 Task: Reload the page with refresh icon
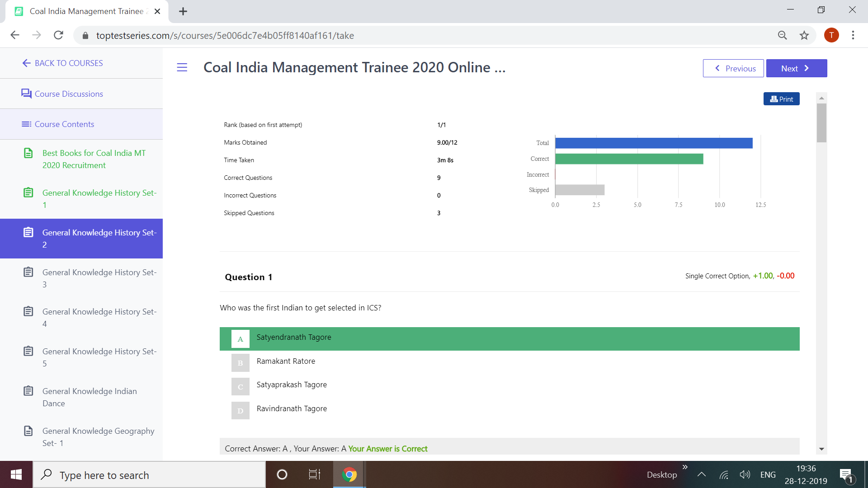[x=58, y=35]
